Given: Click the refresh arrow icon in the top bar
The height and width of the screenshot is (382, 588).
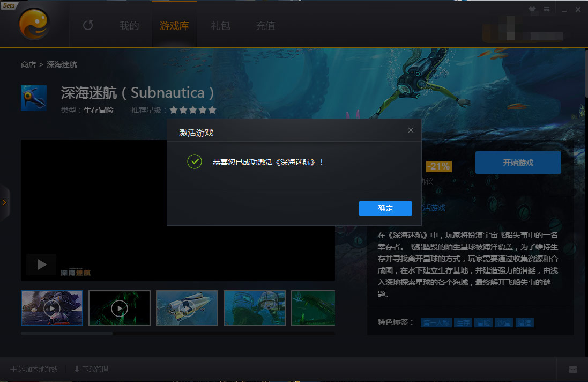Looking at the screenshot, I should coord(88,25).
